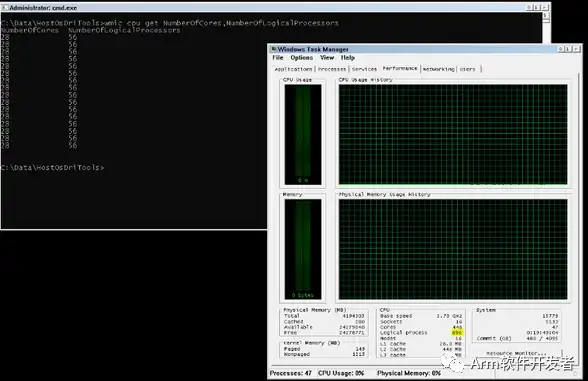Image resolution: width=588 pixels, height=381 pixels.
Task: Click 'Processes: 47' in status bar
Action: pyautogui.click(x=291, y=373)
